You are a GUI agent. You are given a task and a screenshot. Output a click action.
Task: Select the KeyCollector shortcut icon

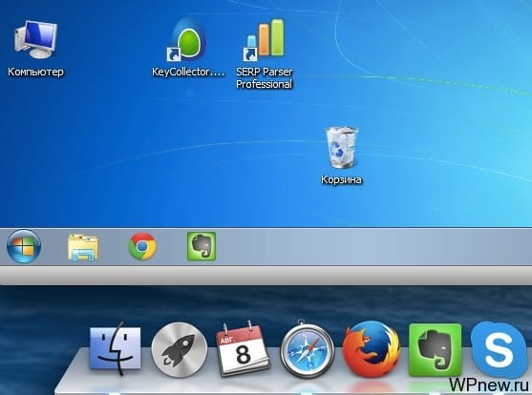pos(186,40)
